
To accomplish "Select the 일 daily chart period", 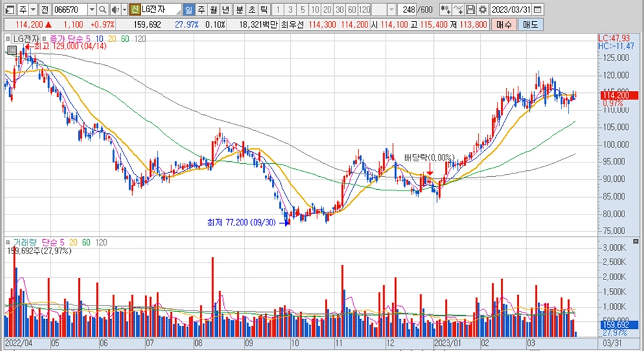I will pos(189,9).
